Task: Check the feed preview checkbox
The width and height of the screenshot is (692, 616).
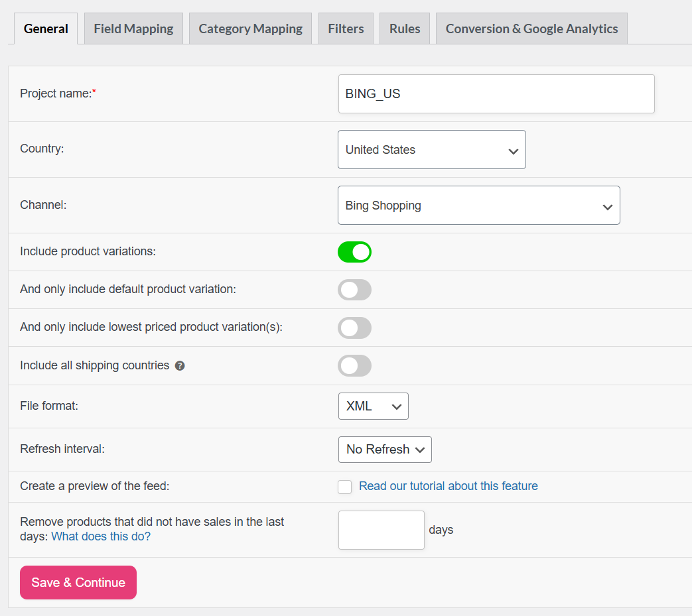Action: pos(344,487)
